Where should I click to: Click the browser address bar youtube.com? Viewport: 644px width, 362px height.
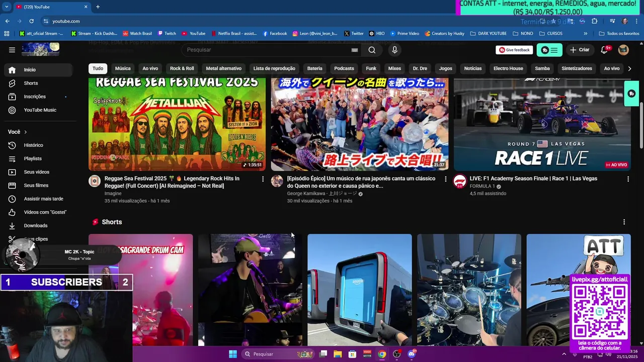tap(66, 21)
